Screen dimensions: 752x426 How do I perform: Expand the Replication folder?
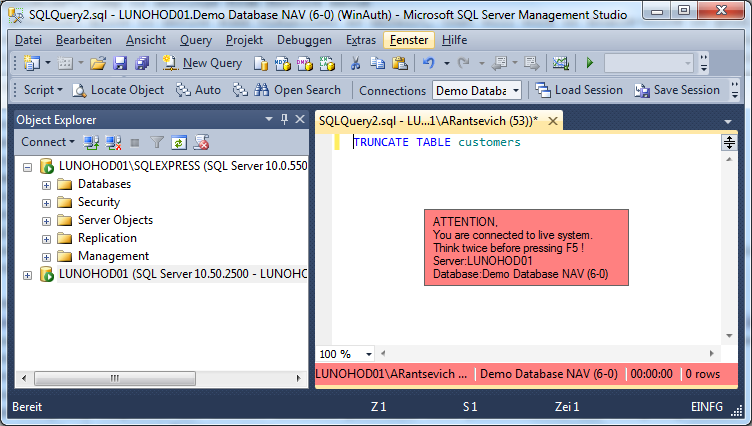[x=46, y=239]
